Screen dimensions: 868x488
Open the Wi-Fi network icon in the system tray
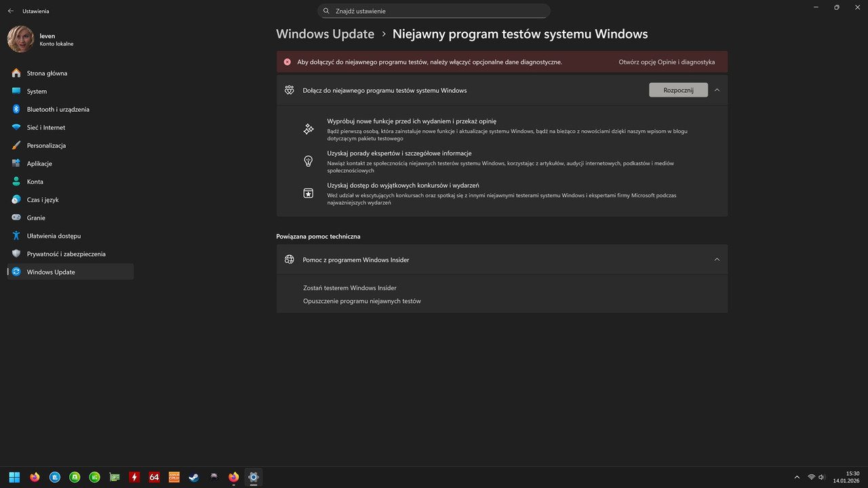click(x=812, y=477)
